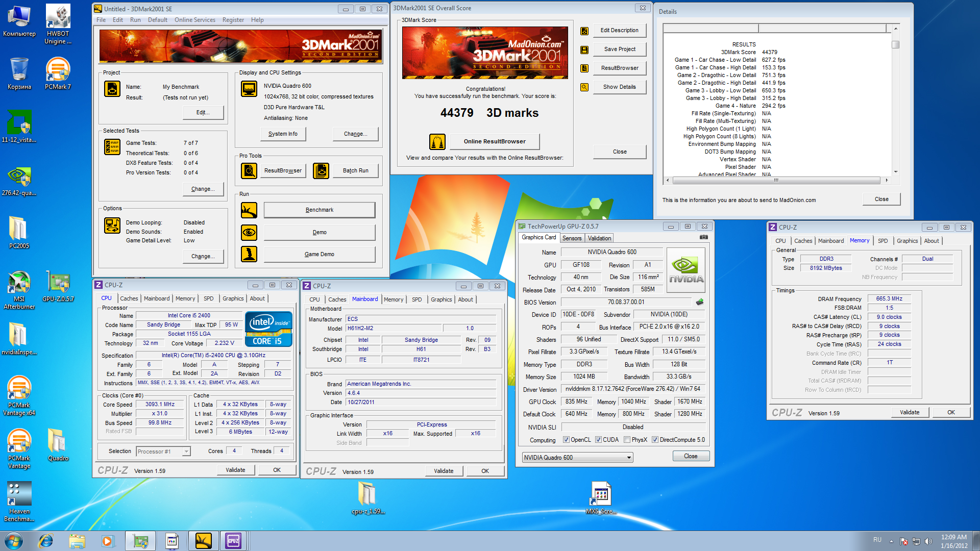Click the Benchmark button
The image size is (980, 551).
tap(320, 210)
